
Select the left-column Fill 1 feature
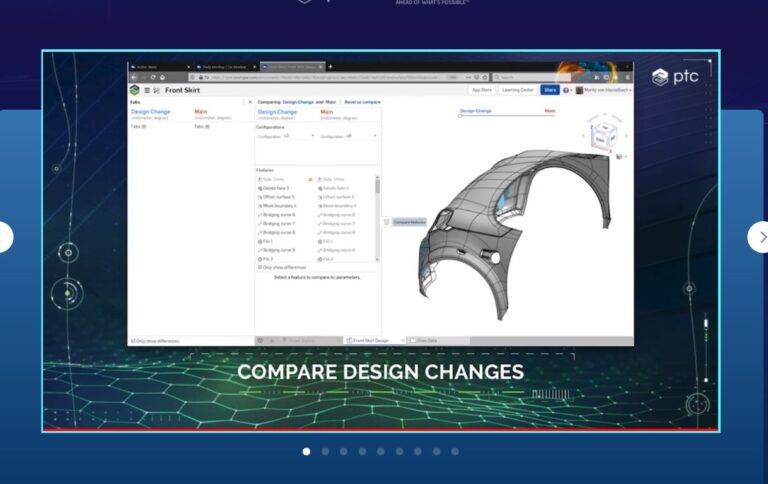(265, 242)
